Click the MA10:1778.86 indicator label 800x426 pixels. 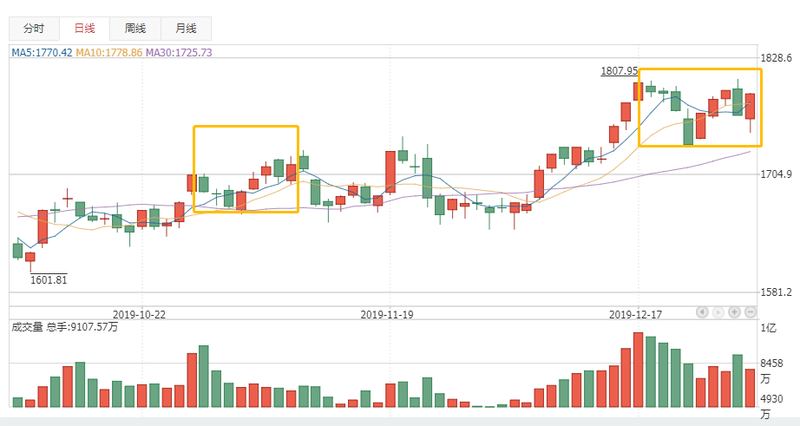pos(110,52)
